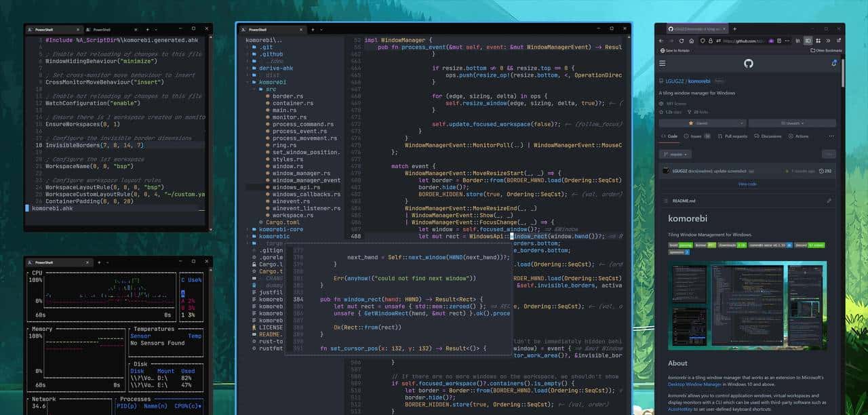The width and height of the screenshot is (868, 415).
Task: Open a new browser tab with plus
Action: point(735,29)
